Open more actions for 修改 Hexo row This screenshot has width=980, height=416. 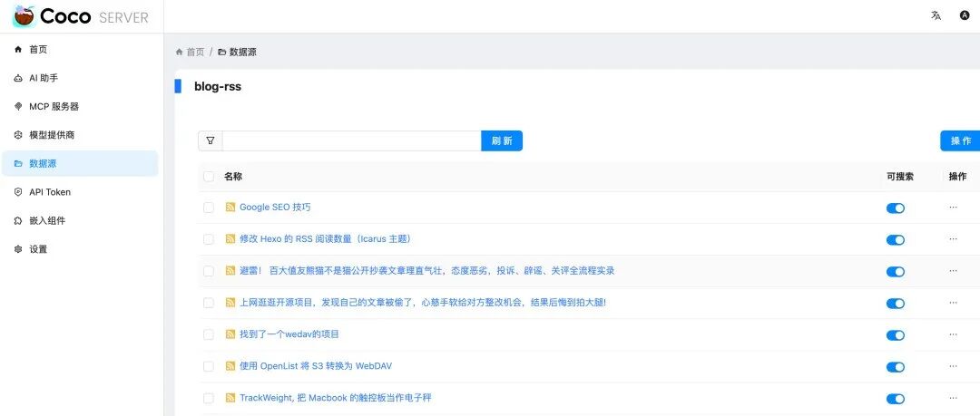click(x=953, y=239)
